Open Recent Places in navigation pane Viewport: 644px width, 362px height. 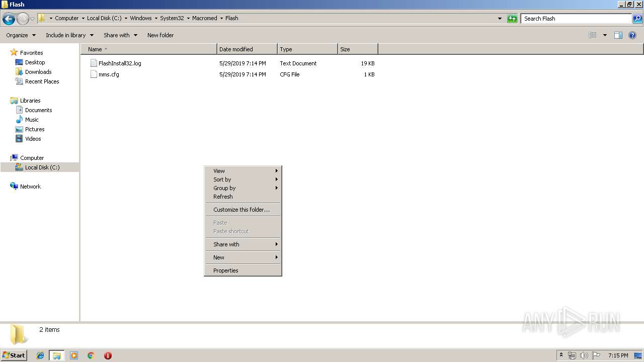[x=42, y=81]
